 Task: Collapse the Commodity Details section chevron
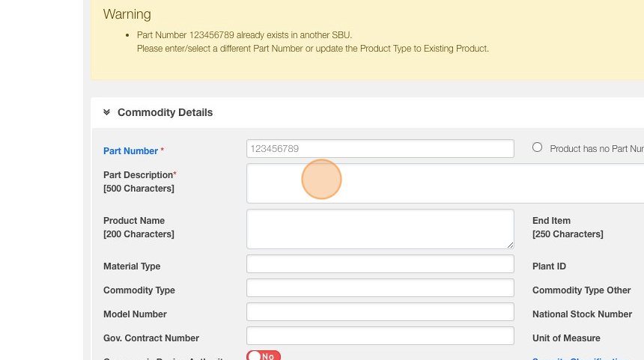point(106,112)
